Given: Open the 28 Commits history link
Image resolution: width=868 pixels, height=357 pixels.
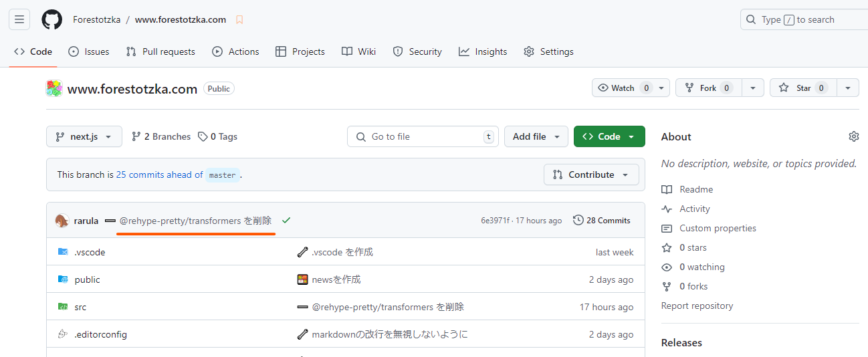Looking at the screenshot, I should click(602, 221).
